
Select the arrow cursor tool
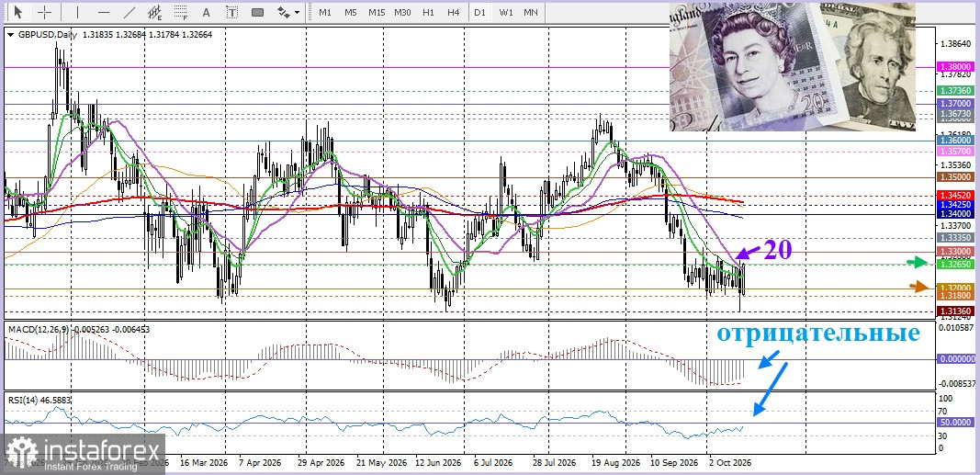(18, 12)
